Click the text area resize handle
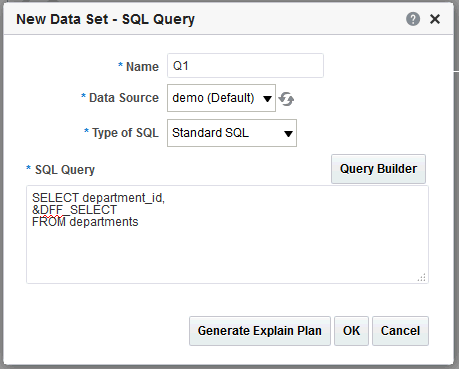 point(422,278)
